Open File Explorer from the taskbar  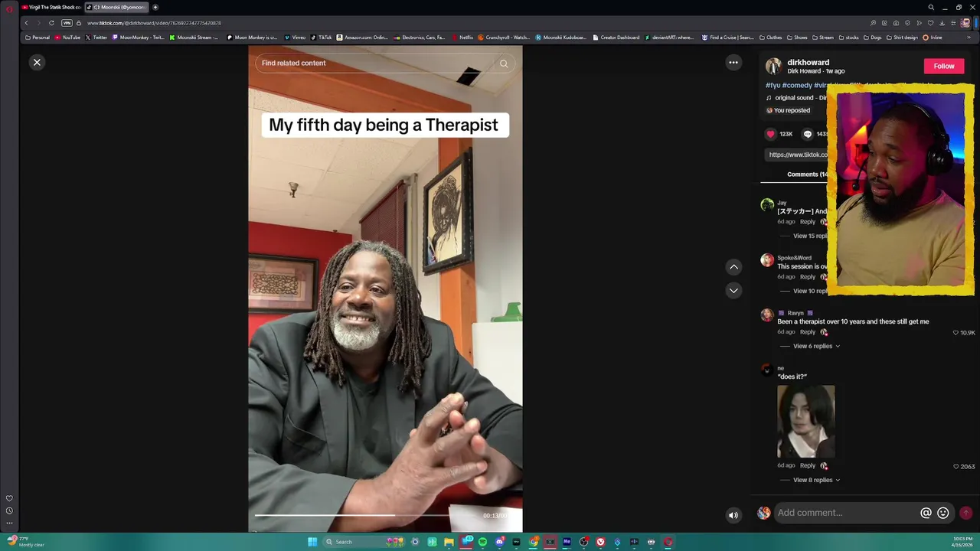coord(449,542)
